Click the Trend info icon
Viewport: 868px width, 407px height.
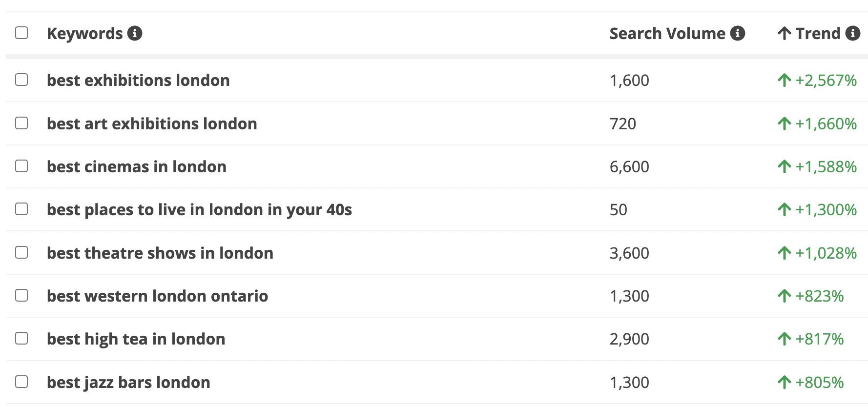853,33
